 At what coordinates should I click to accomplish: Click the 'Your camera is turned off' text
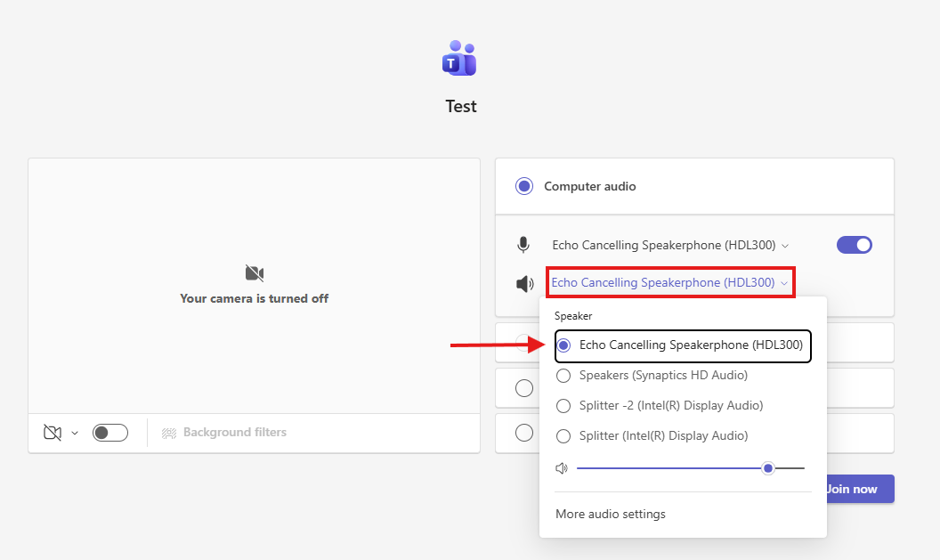pos(255,298)
